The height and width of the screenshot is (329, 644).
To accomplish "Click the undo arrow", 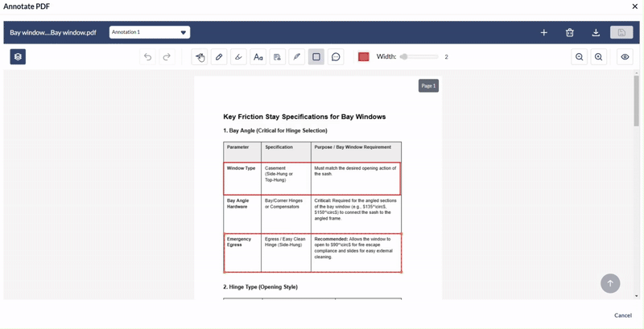I will 148,57.
